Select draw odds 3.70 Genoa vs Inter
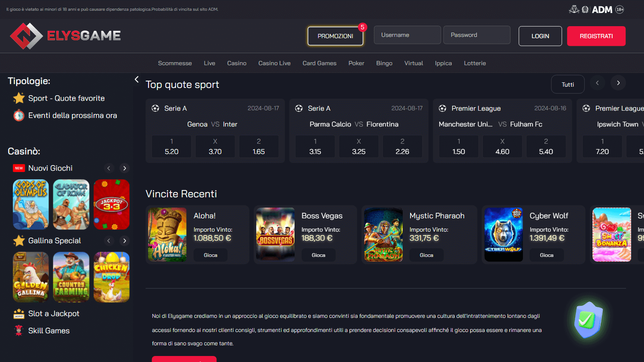Screen dimensions: 644x362 [x=215, y=147]
